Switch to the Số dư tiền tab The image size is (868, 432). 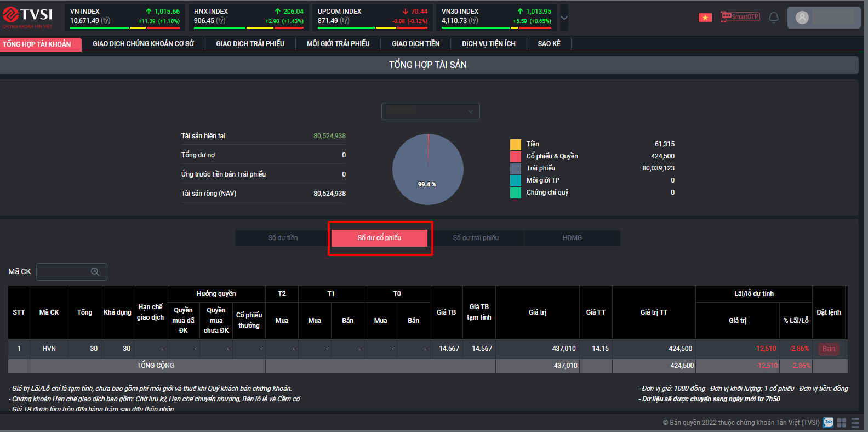283,238
